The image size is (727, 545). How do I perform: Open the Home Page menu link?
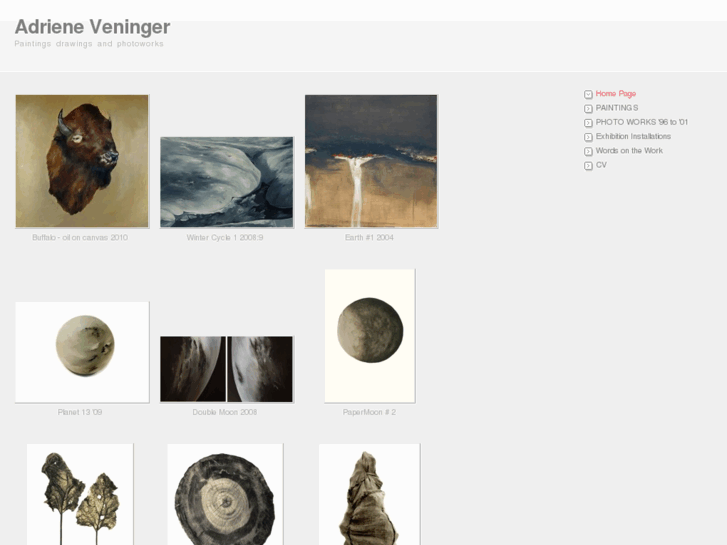coord(615,94)
